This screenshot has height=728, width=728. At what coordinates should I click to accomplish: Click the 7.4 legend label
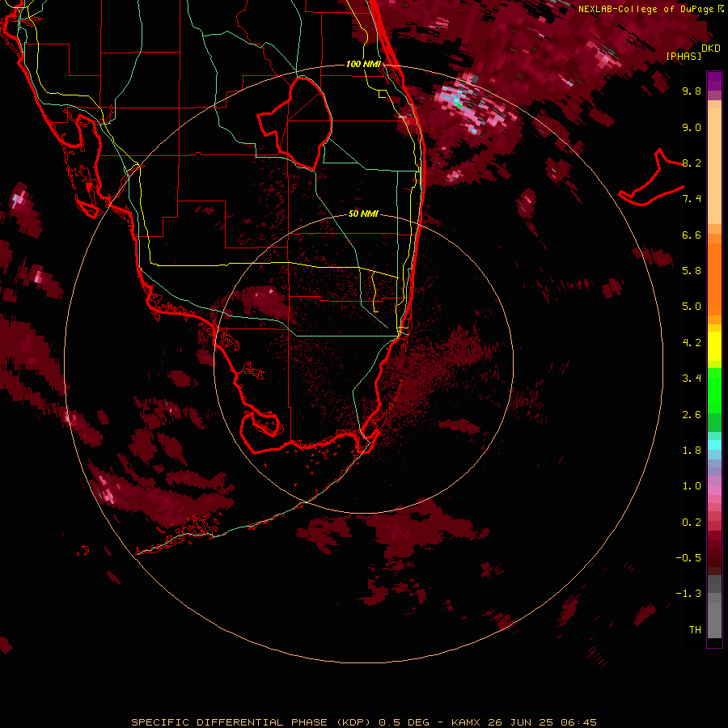click(x=692, y=199)
